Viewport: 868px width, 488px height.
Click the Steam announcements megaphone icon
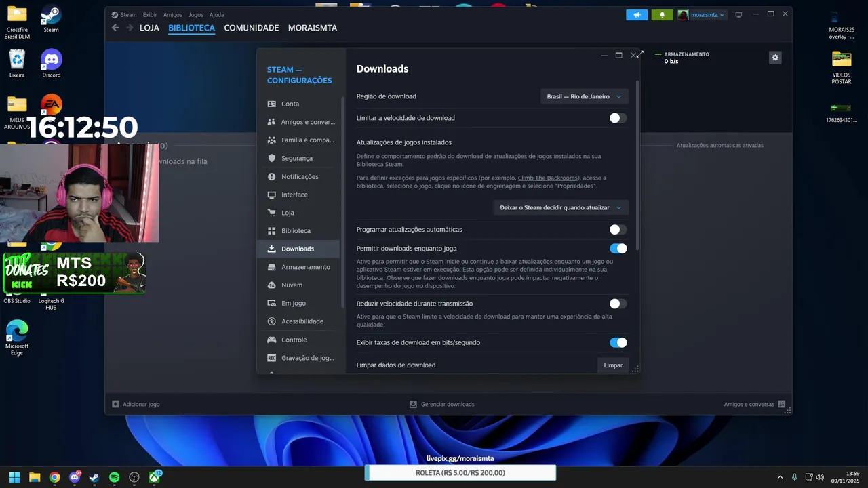pos(637,14)
